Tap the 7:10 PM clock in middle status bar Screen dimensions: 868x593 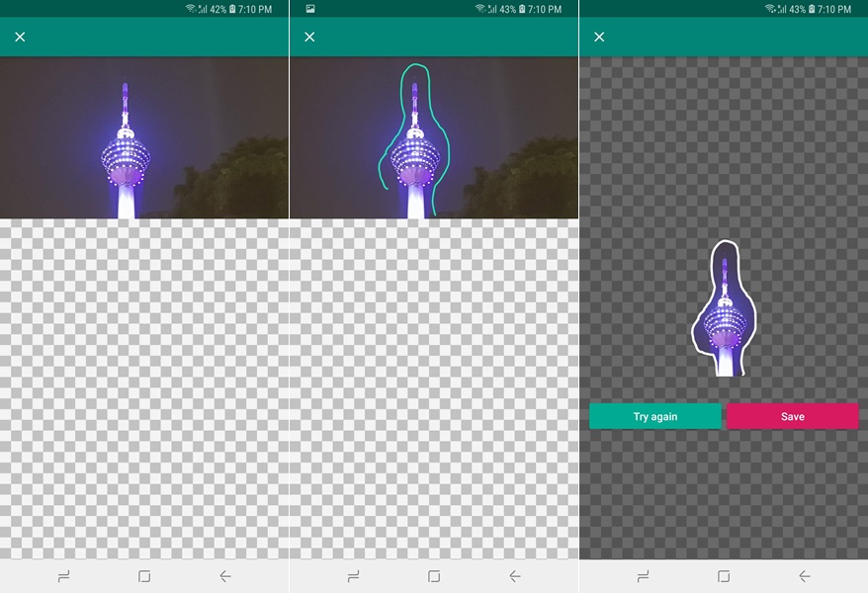click(x=545, y=9)
